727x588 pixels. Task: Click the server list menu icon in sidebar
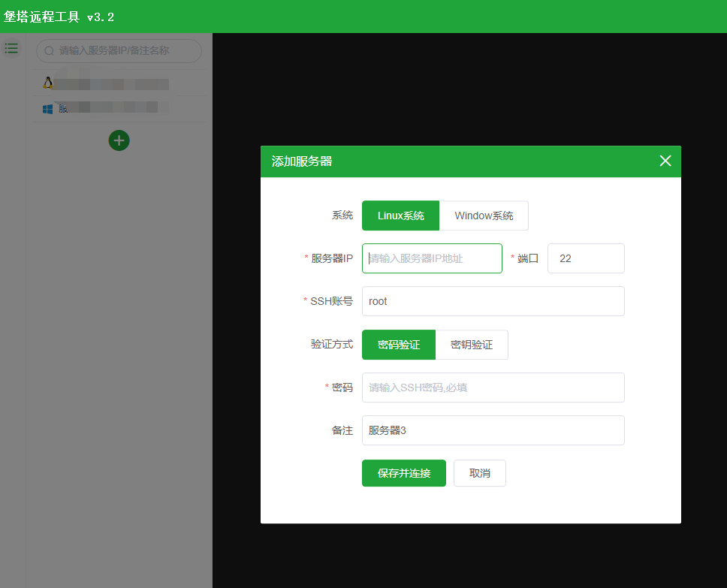(x=11, y=48)
